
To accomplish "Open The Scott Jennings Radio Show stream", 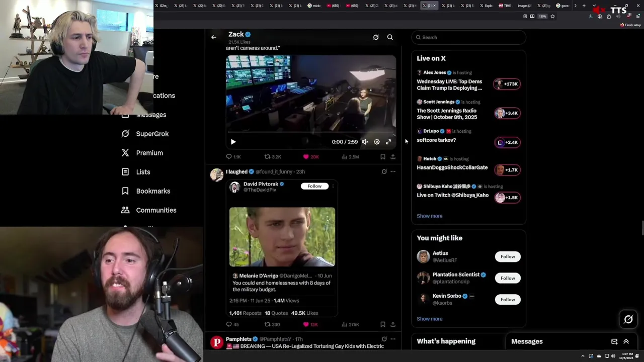I will (x=447, y=114).
